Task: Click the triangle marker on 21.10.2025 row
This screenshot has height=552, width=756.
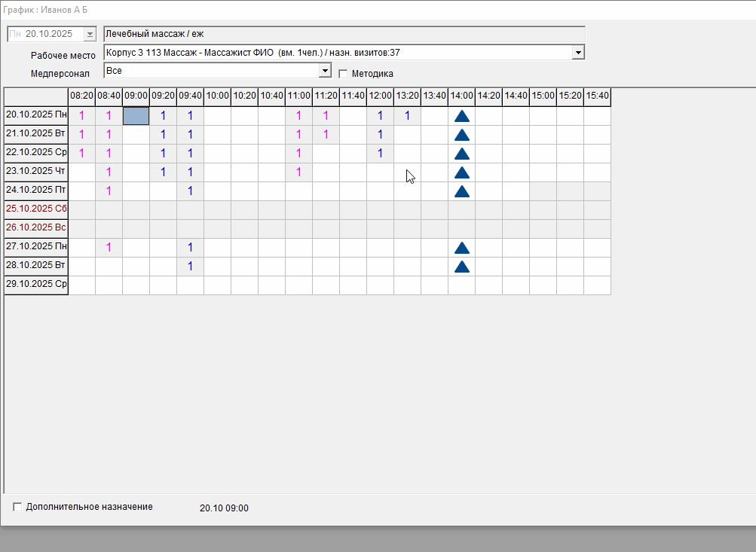Action: point(462,135)
